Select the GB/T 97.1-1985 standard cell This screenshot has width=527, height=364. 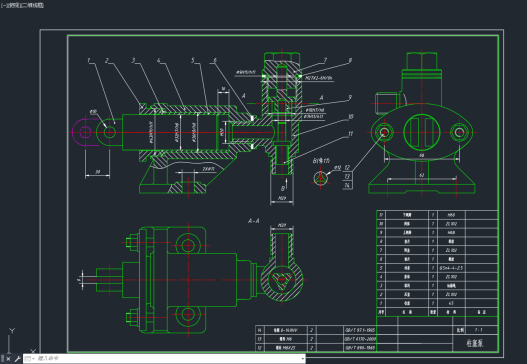[360, 330]
